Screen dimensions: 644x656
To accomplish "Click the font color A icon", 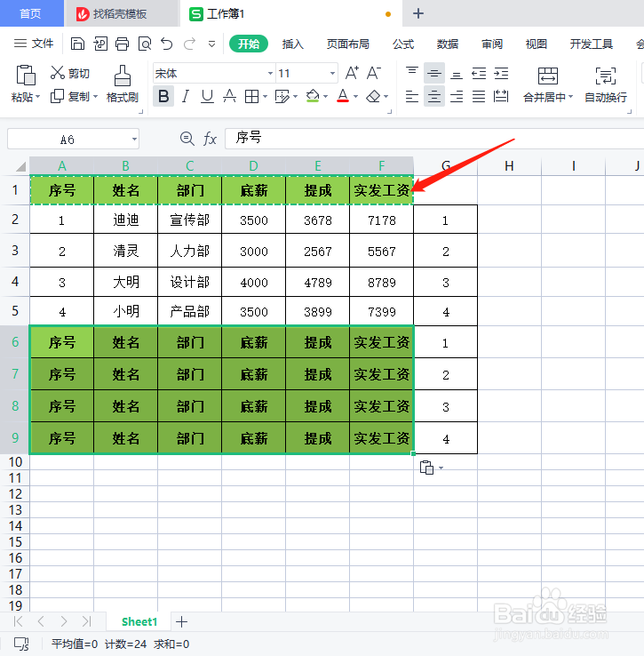I will tap(343, 96).
